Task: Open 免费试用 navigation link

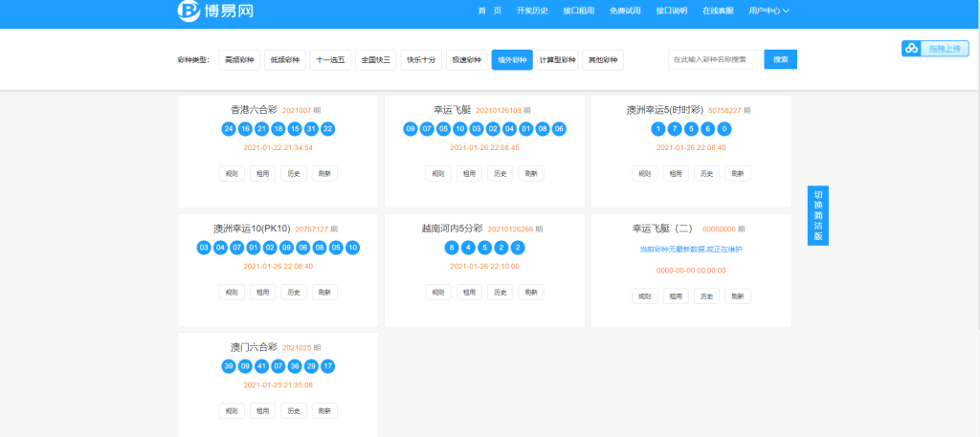Action: (x=625, y=11)
